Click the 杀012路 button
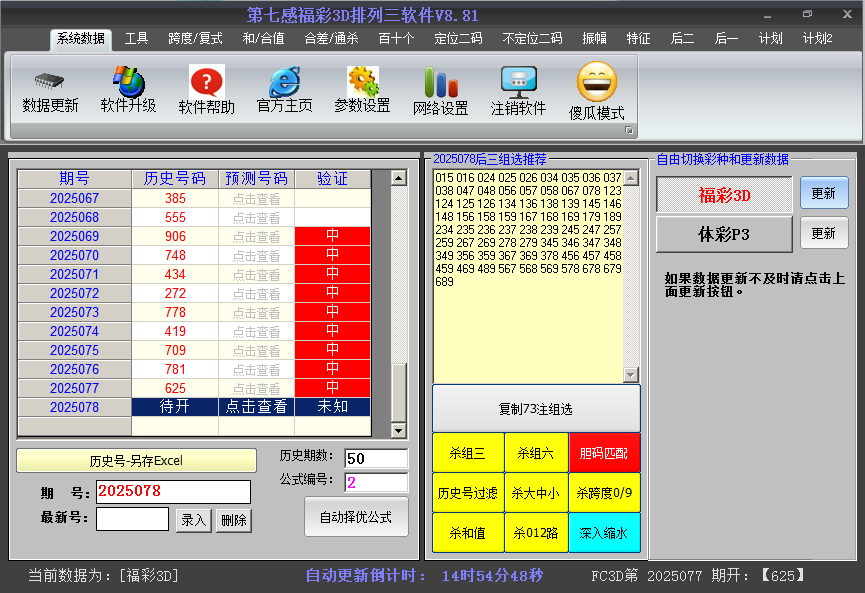Screen dimensions: 865x593 coord(536,533)
